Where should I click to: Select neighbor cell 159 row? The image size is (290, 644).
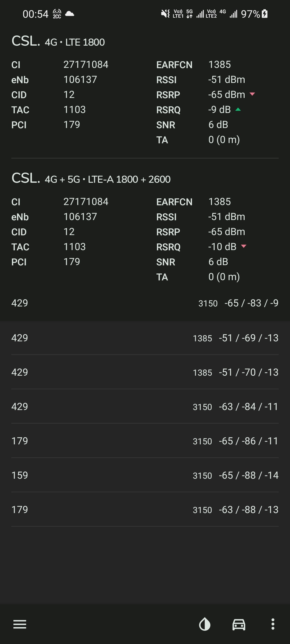[145, 475]
